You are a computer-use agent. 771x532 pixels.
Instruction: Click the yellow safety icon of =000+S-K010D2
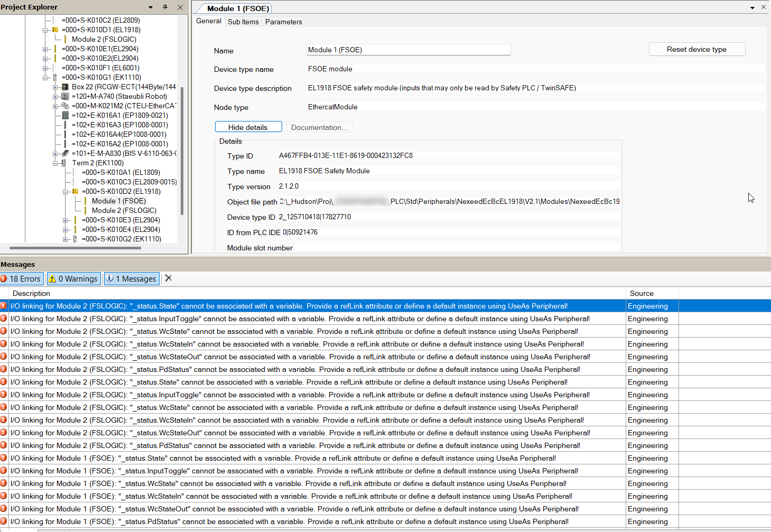point(75,191)
